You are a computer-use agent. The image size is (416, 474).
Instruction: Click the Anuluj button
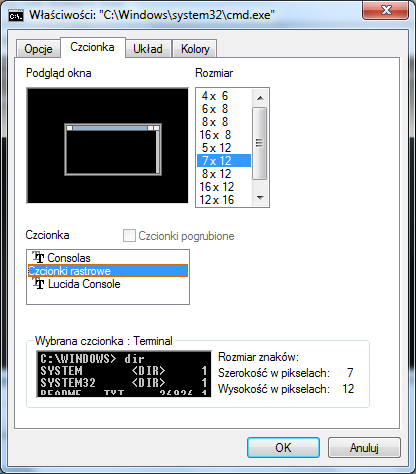(x=364, y=447)
